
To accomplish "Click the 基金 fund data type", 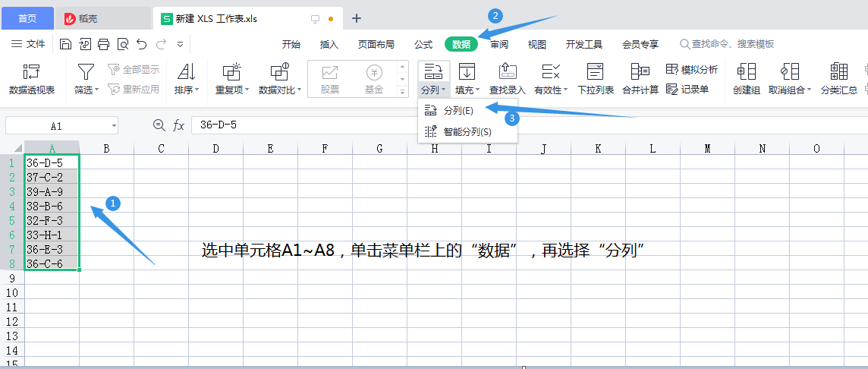I will [x=374, y=79].
